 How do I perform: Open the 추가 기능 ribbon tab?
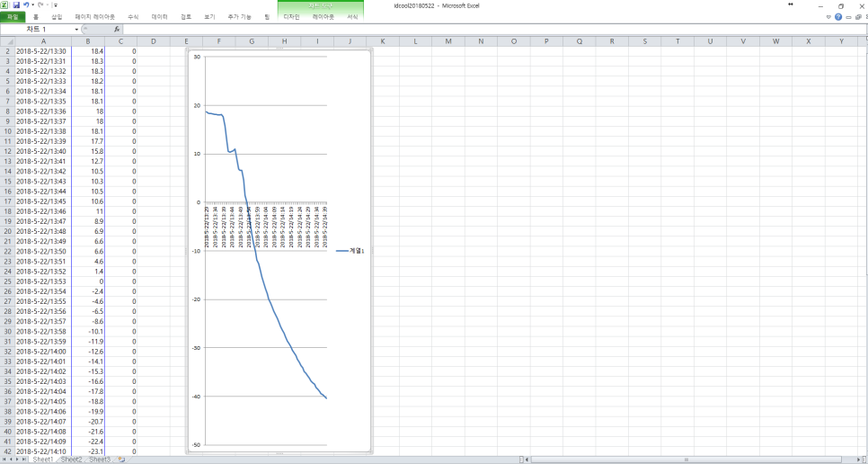click(x=239, y=17)
